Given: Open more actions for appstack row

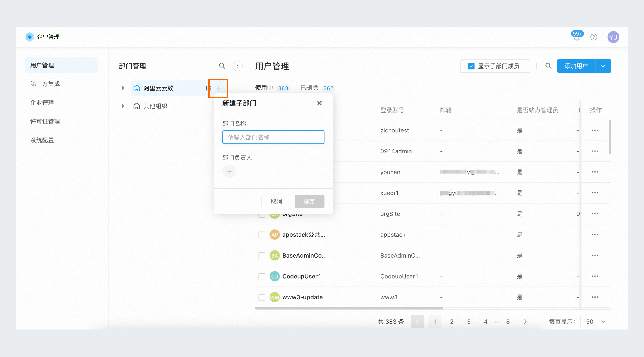Looking at the screenshot, I should 595,235.
